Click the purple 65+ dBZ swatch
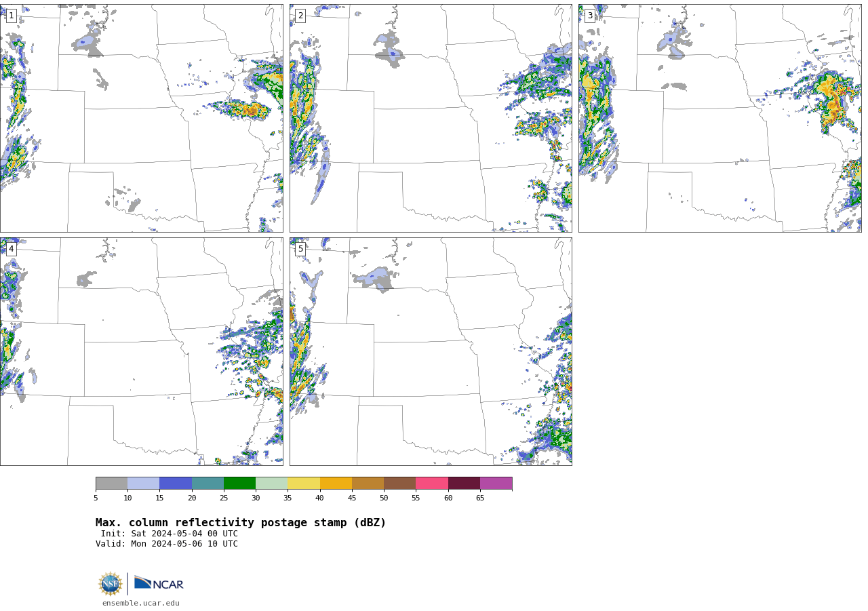The width and height of the screenshot is (868, 611). click(496, 484)
